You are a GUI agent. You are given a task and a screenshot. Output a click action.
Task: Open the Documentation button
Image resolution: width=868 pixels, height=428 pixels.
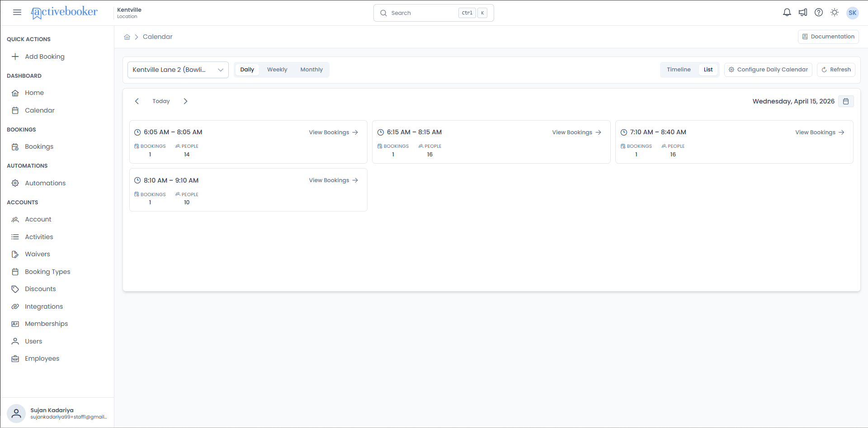[828, 37]
